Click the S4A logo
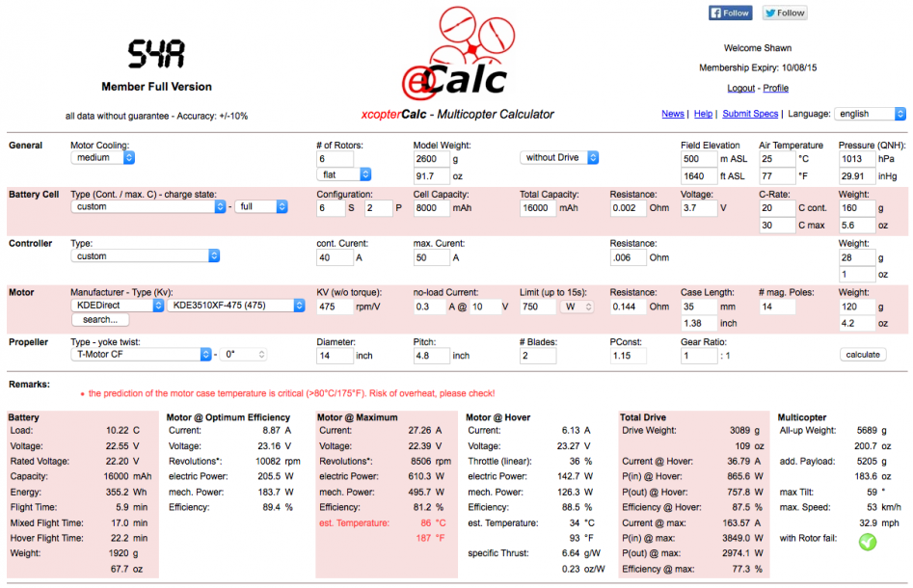The image size is (913, 588). click(x=156, y=54)
